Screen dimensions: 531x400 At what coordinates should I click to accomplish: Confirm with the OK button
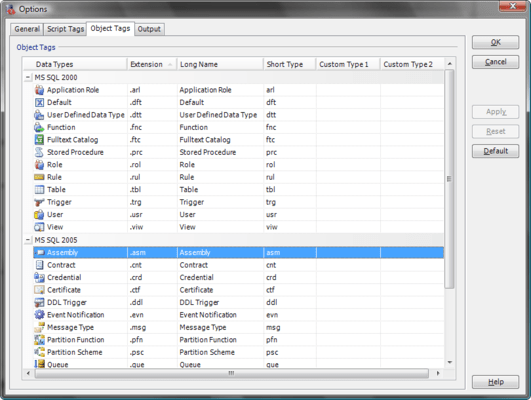click(495, 42)
